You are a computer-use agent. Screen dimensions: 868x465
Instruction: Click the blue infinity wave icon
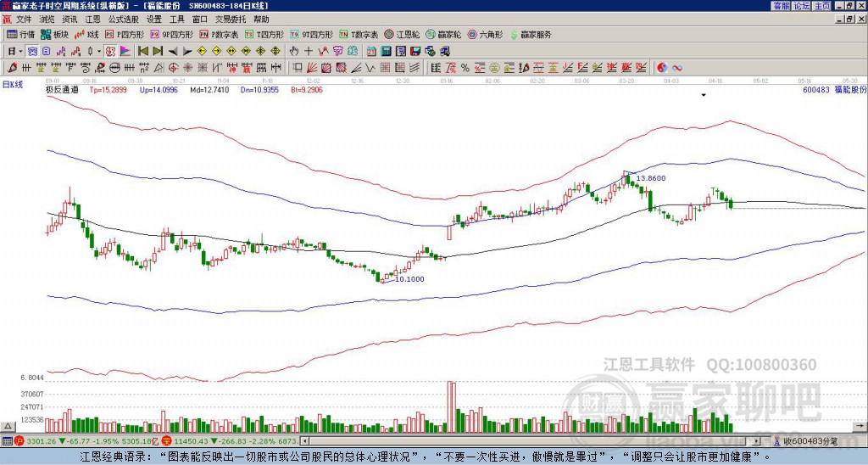[x=676, y=68]
